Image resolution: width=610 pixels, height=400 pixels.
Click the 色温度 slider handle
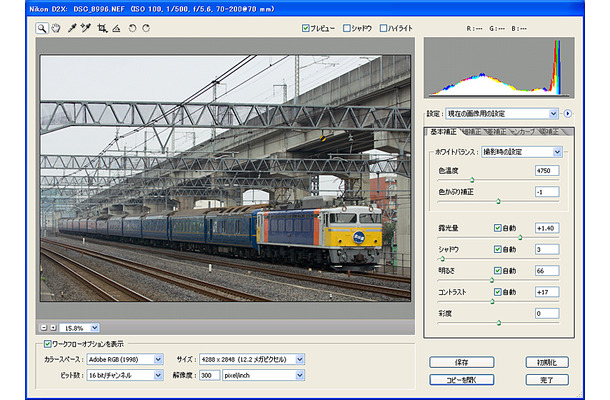(472, 180)
